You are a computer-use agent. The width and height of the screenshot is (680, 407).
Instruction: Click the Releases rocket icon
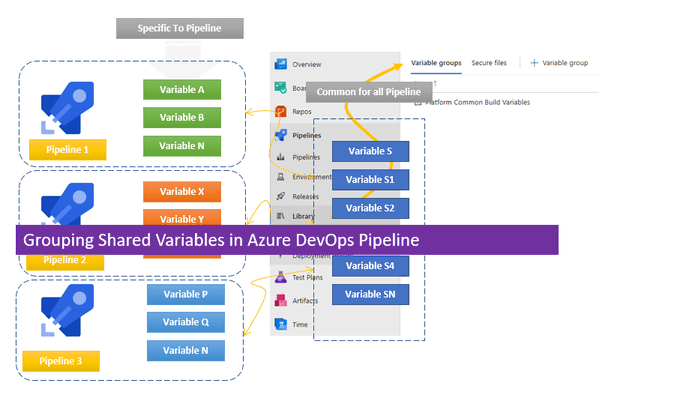coord(281,196)
